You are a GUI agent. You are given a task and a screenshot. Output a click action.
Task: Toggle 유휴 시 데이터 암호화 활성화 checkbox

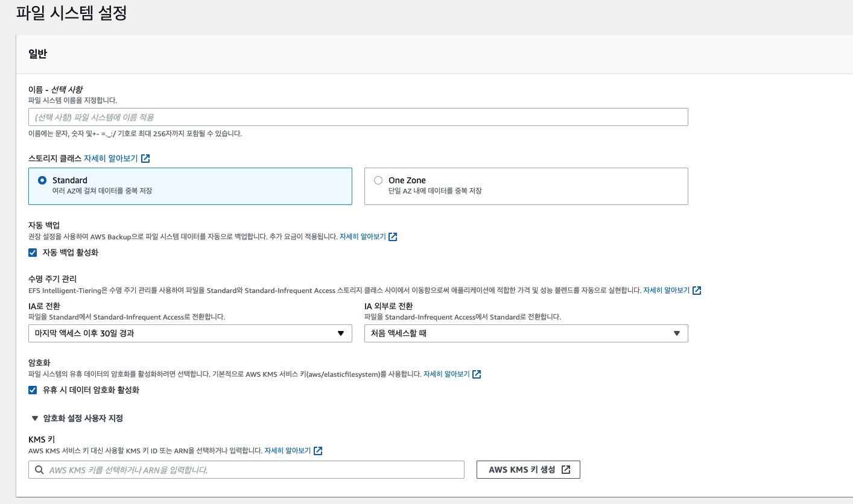pyautogui.click(x=33, y=390)
